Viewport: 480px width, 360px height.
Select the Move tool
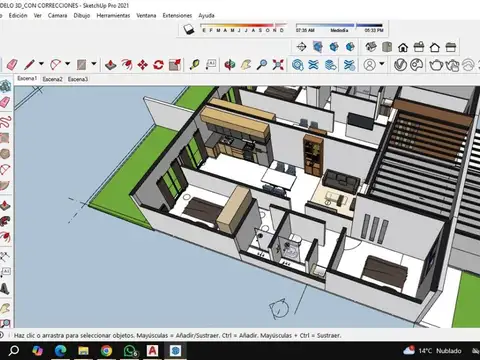142,65
